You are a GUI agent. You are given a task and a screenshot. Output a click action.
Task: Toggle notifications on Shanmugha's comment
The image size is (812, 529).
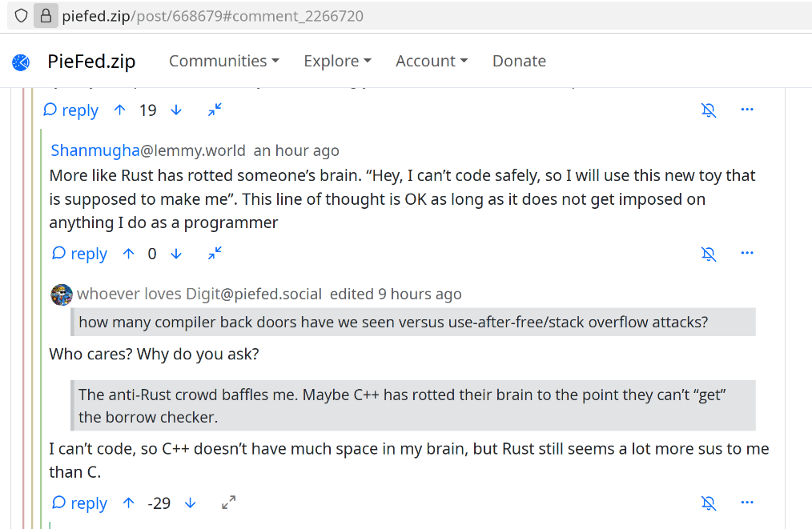click(709, 254)
